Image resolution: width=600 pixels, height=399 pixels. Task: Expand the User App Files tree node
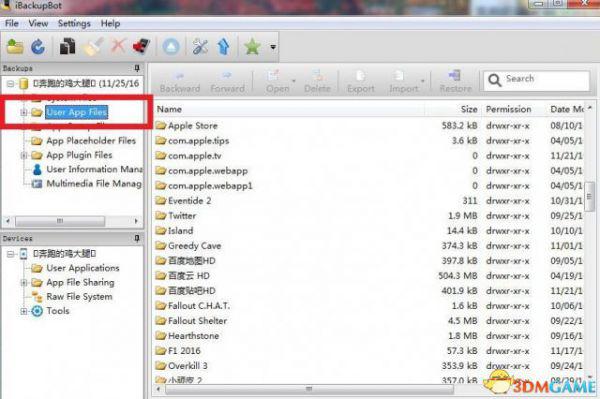click(24, 112)
